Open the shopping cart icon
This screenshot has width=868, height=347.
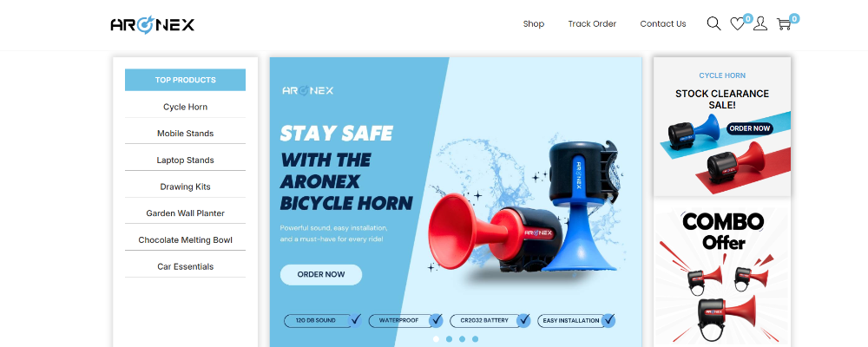tap(783, 23)
